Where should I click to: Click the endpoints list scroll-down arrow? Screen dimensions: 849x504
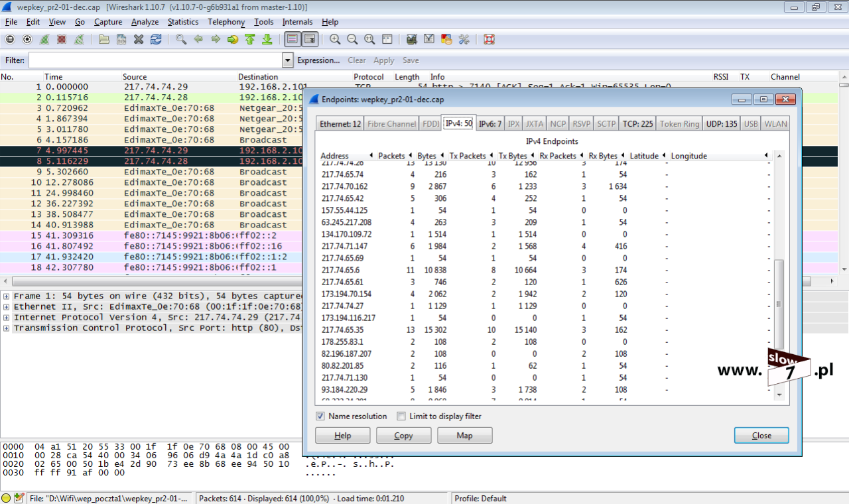click(x=779, y=395)
